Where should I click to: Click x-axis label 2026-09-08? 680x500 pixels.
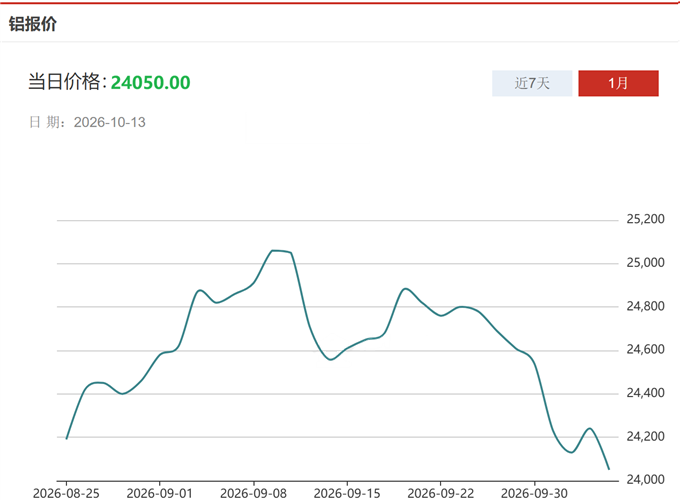click(253, 493)
